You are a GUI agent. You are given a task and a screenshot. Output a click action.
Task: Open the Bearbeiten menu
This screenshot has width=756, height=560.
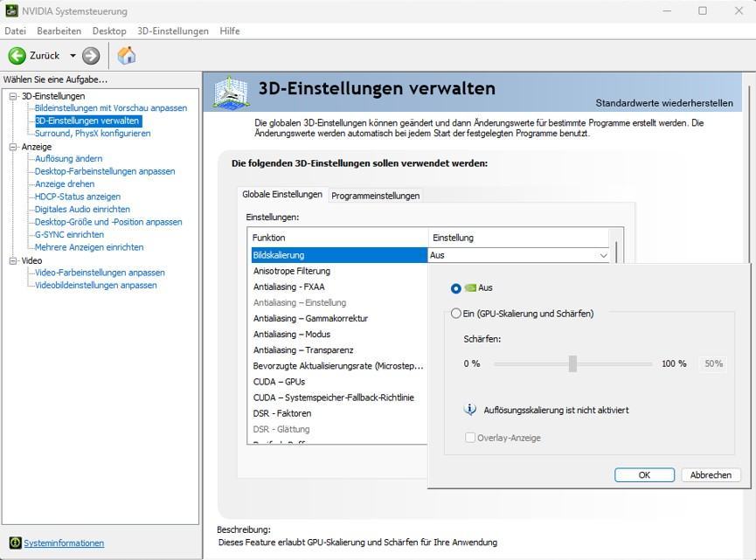click(x=59, y=31)
